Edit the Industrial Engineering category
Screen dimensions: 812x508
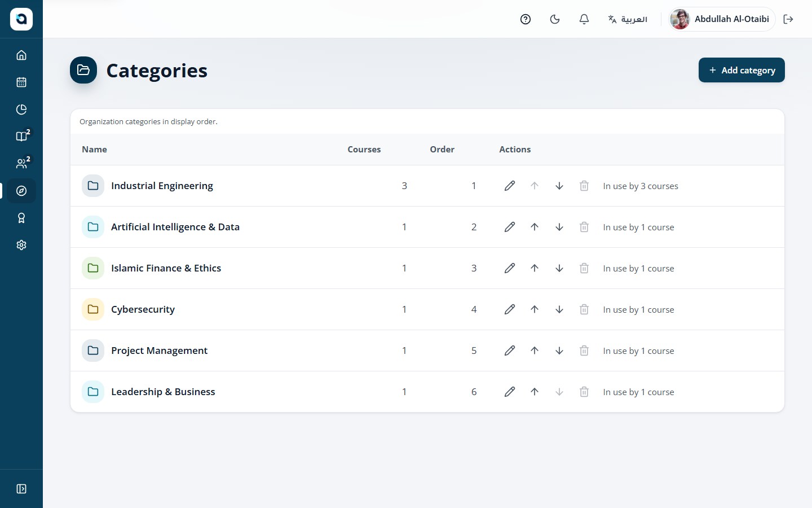coord(510,186)
